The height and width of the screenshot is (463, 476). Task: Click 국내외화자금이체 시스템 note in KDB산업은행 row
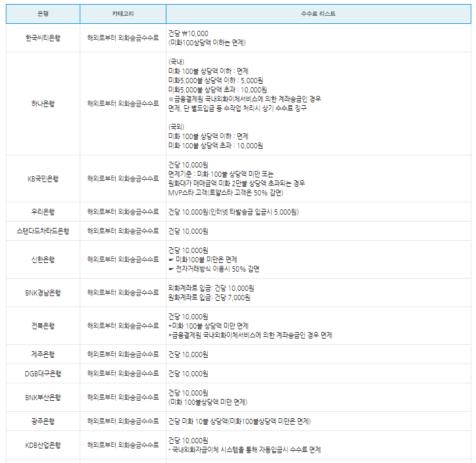[244, 450]
